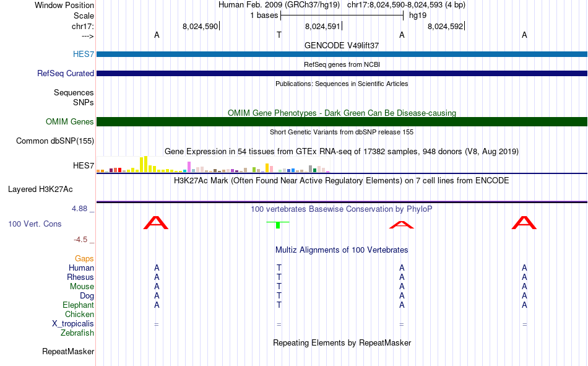Viewport: 588px width, 366px height.
Task: Select the Dog alignment row label
Action: point(87,296)
